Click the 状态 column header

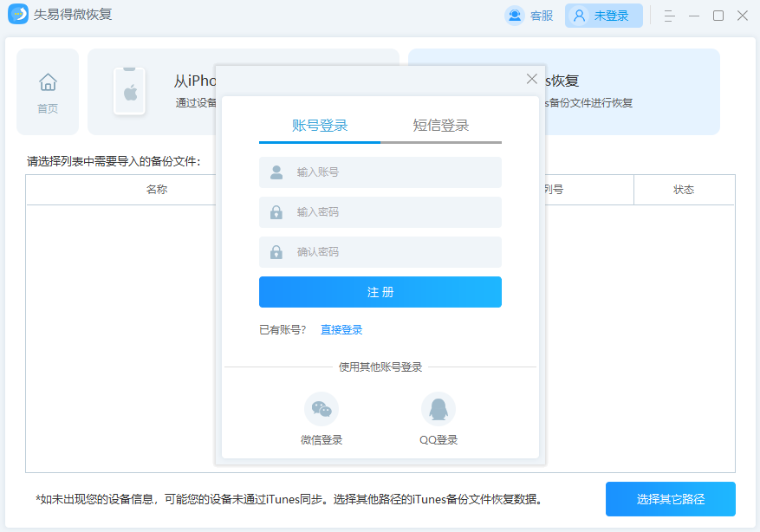pyautogui.click(x=684, y=190)
